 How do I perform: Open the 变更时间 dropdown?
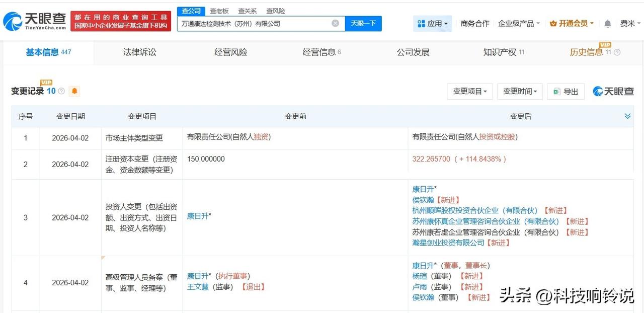520,91
